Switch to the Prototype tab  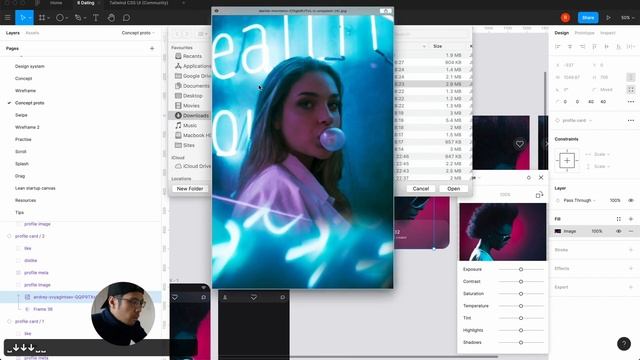pyautogui.click(x=584, y=33)
